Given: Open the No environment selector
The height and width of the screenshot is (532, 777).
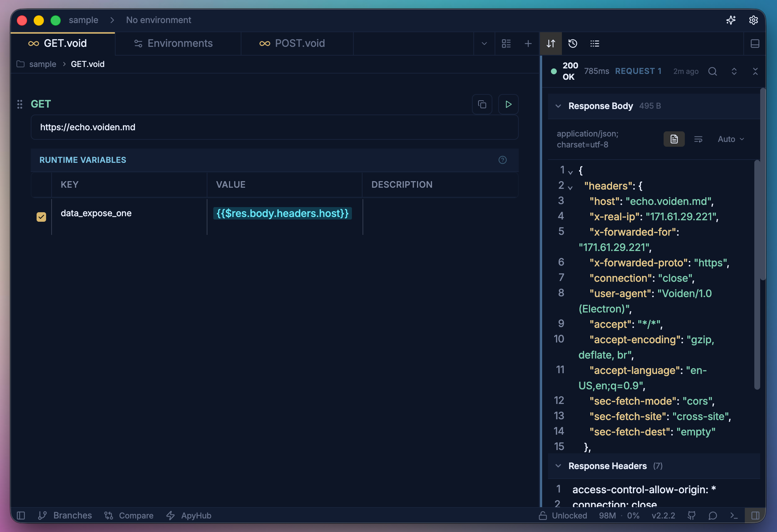Looking at the screenshot, I should [159, 20].
